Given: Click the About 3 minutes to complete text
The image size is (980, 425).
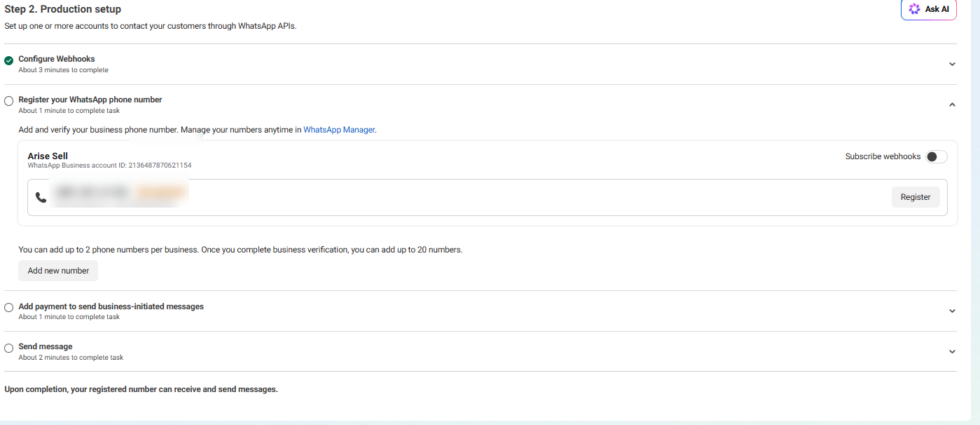Looking at the screenshot, I should 64,70.
